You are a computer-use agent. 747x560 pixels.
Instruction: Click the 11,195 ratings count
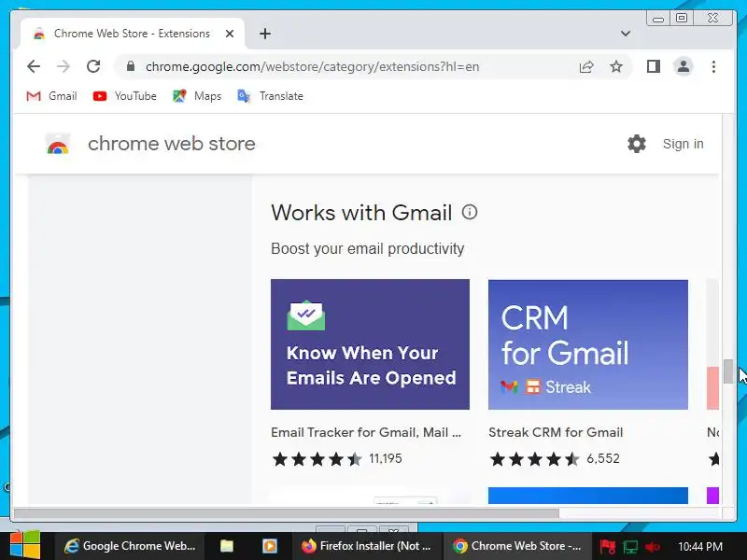tap(386, 458)
